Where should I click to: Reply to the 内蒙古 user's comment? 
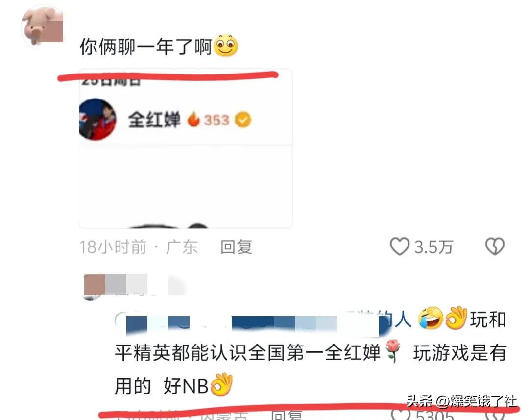[287, 416]
